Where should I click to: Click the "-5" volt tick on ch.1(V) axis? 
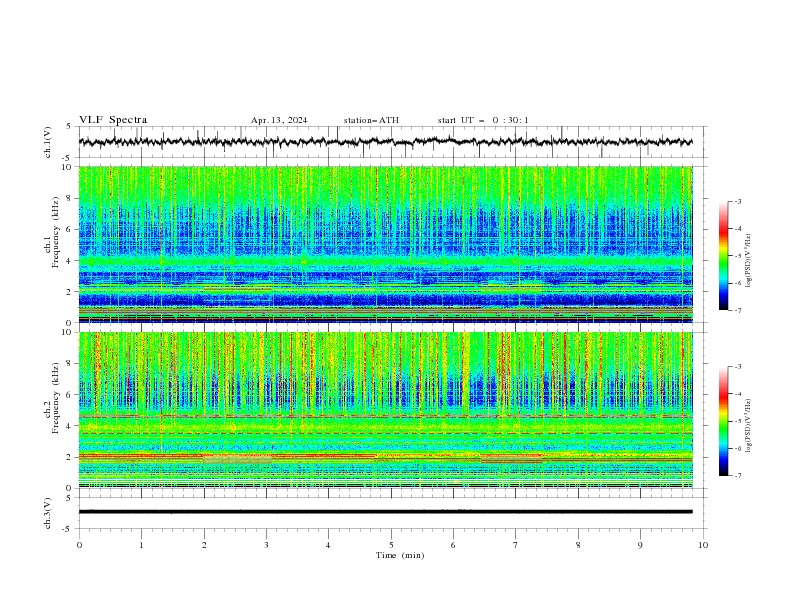pyautogui.click(x=68, y=158)
